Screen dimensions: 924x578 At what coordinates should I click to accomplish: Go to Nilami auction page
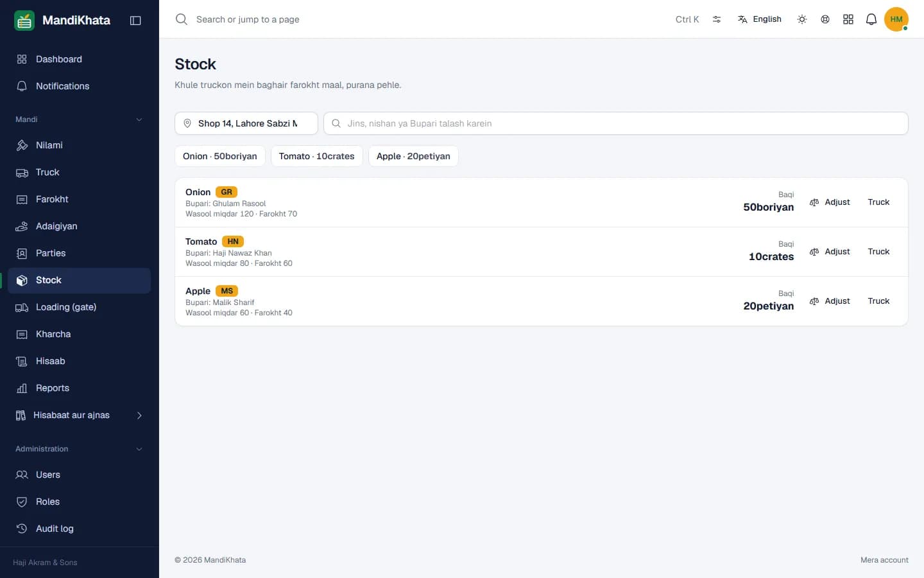(80, 145)
